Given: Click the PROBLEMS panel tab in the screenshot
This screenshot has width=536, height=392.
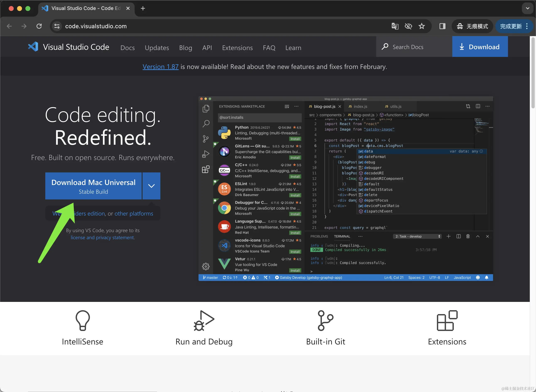Looking at the screenshot, I should pyautogui.click(x=319, y=236).
